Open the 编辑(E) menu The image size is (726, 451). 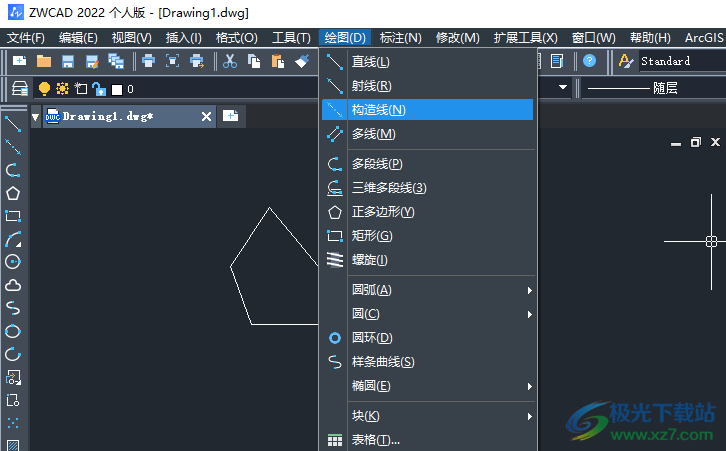(78, 38)
